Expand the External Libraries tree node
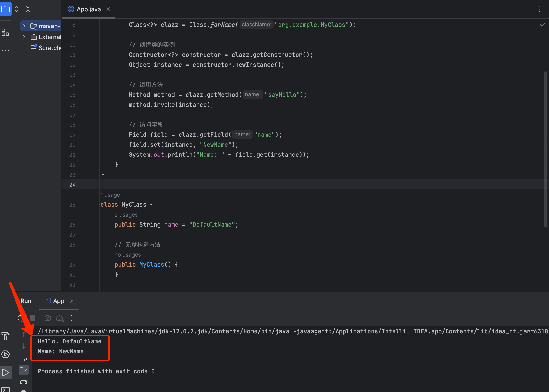 coord(24,37)
